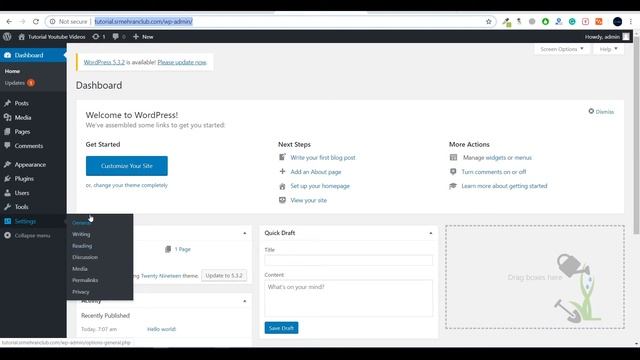Click the Quick Draft Title field
640x360 pixels.
coord(349,260)
